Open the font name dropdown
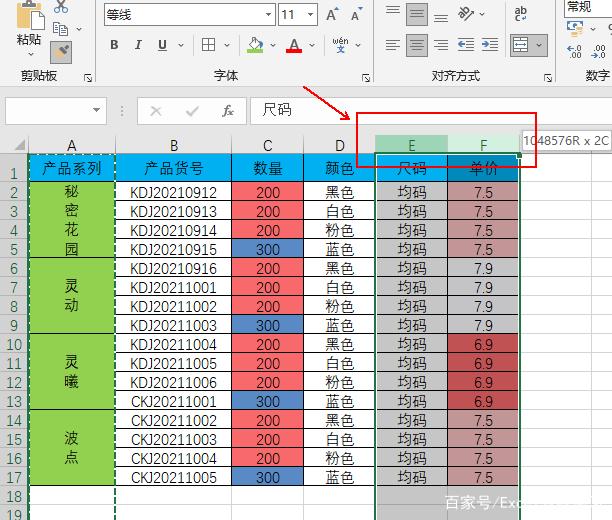The width and height of the screenshot is (612, 520). point(269,15)
